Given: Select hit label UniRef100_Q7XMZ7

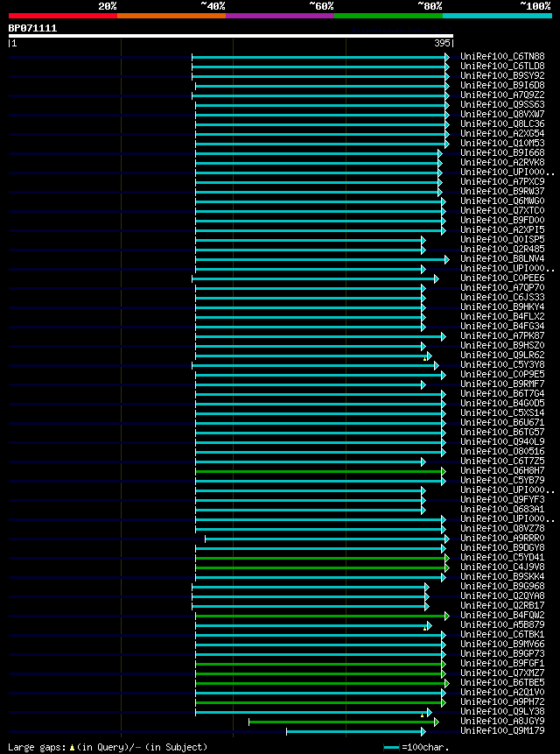Looking at the screenshot, I should point(503,673).
